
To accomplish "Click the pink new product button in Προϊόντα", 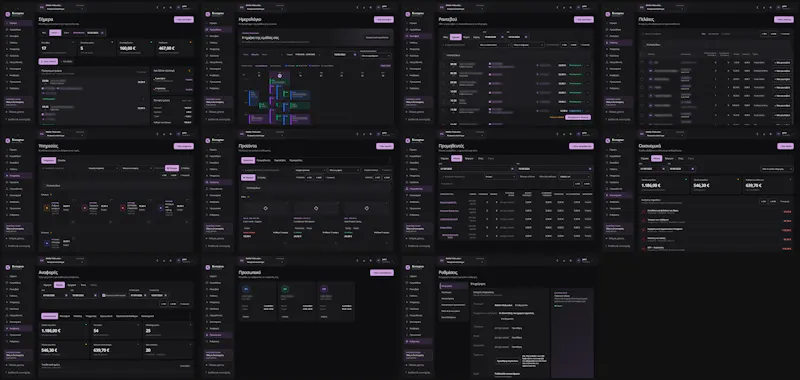I will click(385, 146).
